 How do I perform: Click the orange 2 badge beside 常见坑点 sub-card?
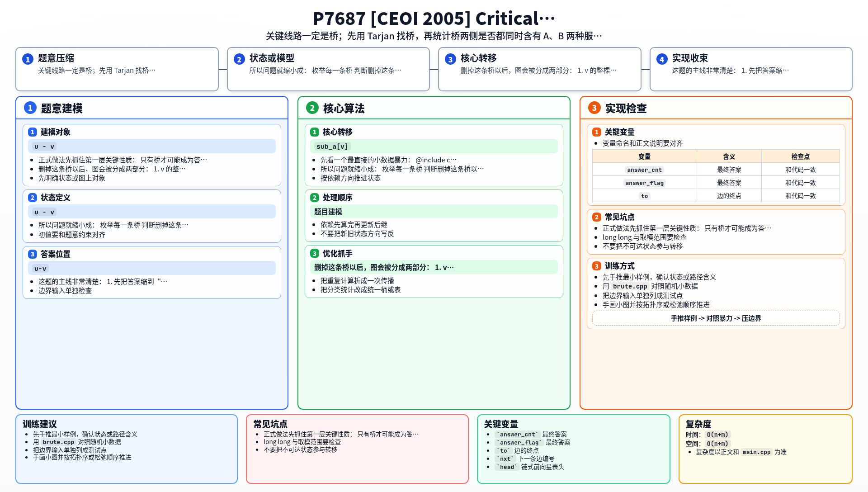tap(597, 217)
